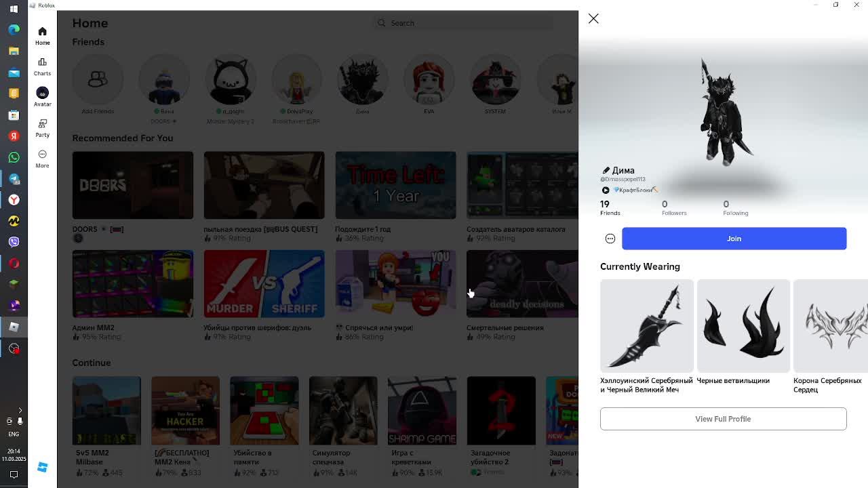Join Дима's current game

tap(734, 239)
